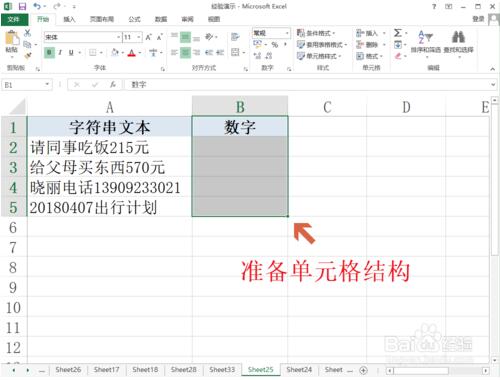500x380 pixels.
Task: Open Find and Select binoculars icon
Action: [x=458, y=37]
